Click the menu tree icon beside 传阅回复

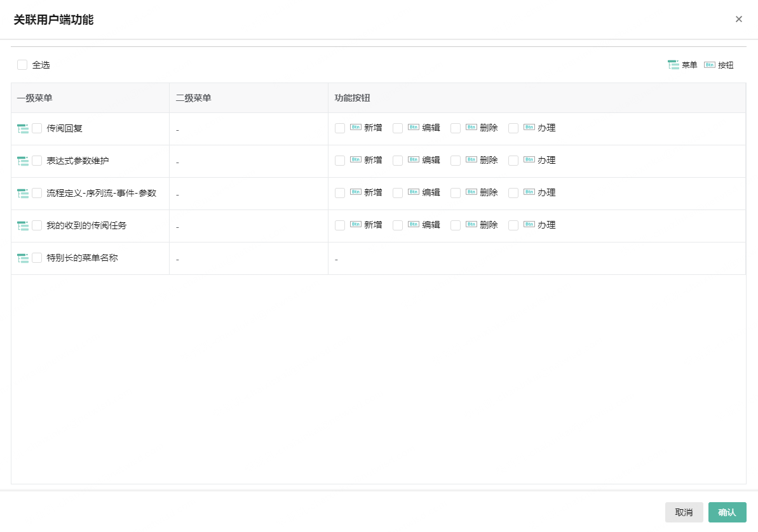[23, 128]
